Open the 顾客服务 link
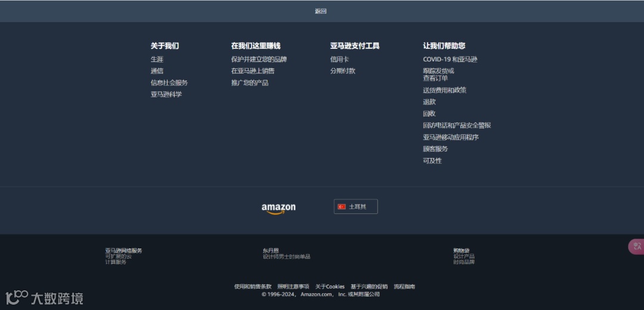 click(x=435, y=149)
